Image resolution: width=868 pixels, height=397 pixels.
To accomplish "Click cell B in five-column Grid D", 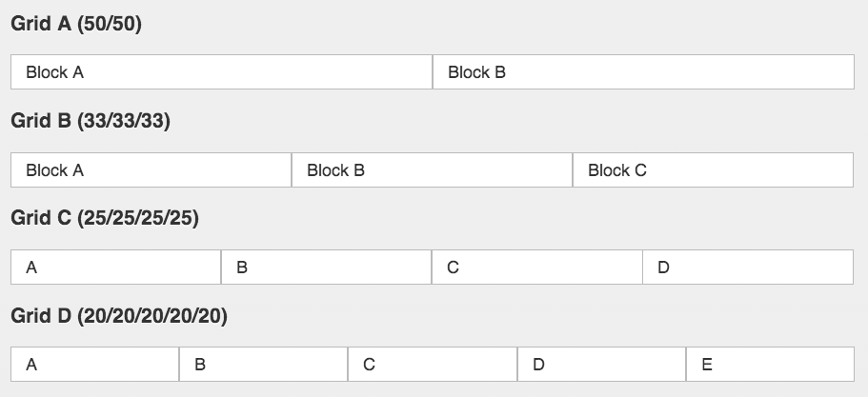I will [263, 364].
